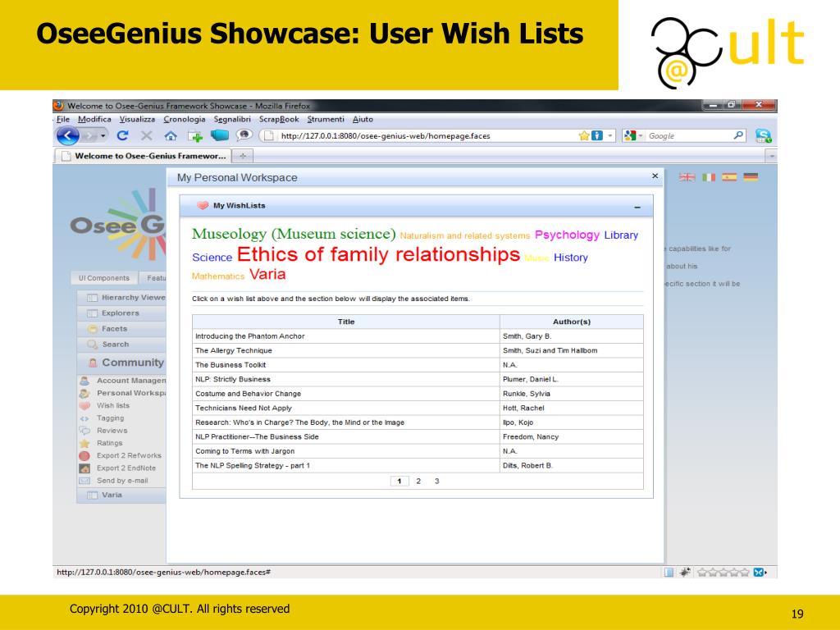Open Hierarchy Viewer sidebar section
The image size is (840, 630).
[122, 297]
